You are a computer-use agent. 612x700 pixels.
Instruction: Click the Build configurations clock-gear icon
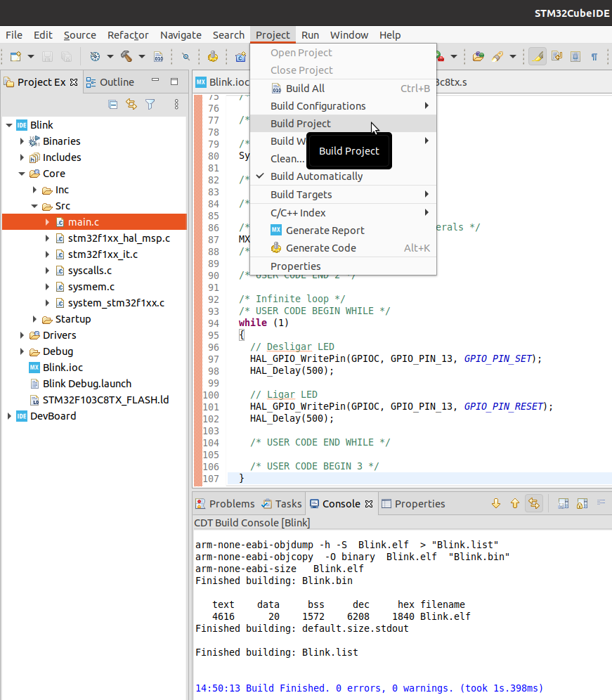[x=95, y=57]
